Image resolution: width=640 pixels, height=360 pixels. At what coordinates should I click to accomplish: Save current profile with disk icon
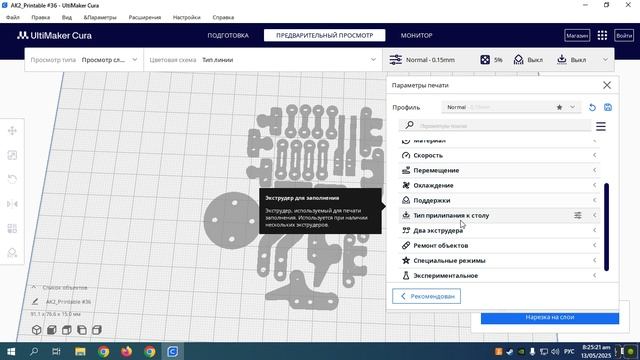(x=608, y=107)
